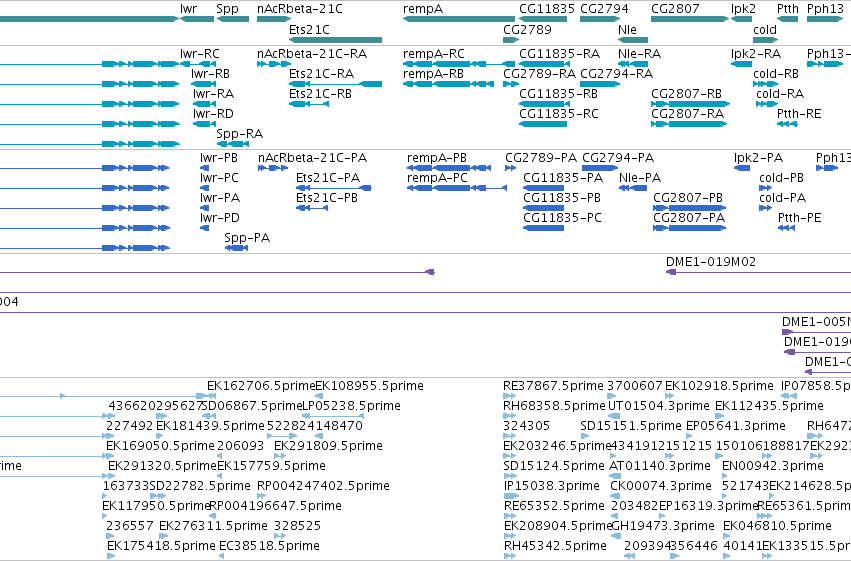Select the Ipk2-RA transcript
The height and width of the screenshot is (561, 851).
pos(741,64)
